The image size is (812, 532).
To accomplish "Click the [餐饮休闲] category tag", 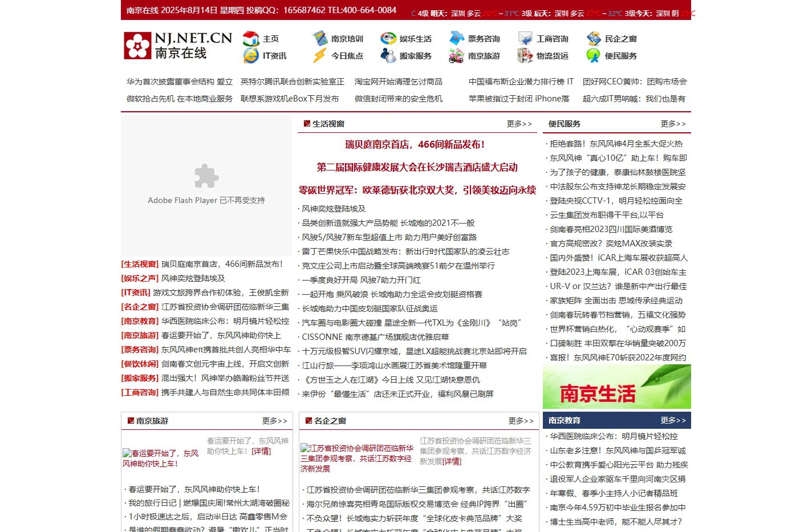I will (x=140, y=364).
